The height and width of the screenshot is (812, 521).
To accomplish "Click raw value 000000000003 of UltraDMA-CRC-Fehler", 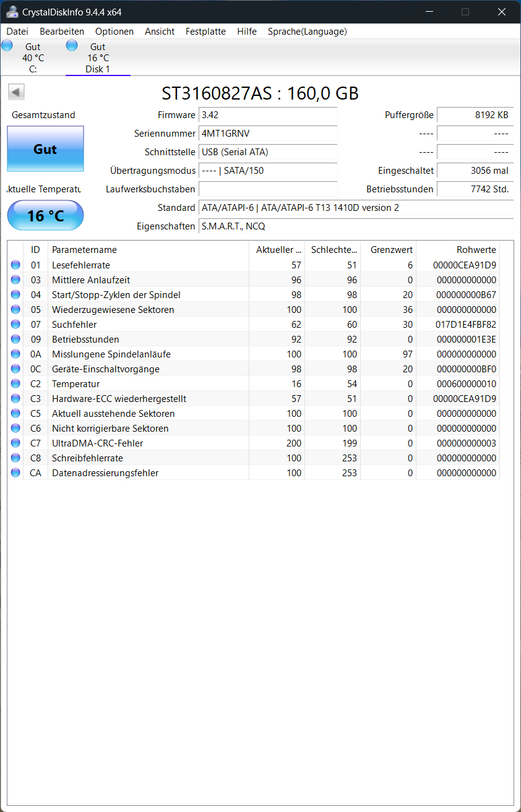I will click(466, 443).
